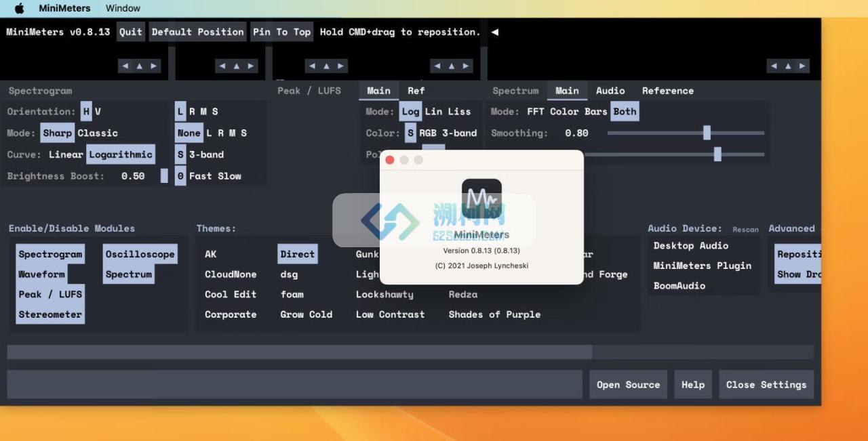Click the Pin To Top button

(282, 32)
